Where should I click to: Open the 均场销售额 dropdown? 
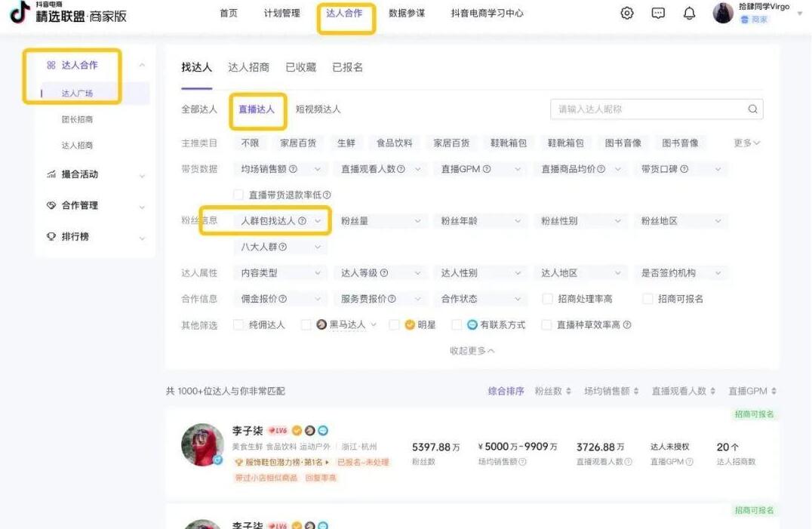click(x=280, y=169)
